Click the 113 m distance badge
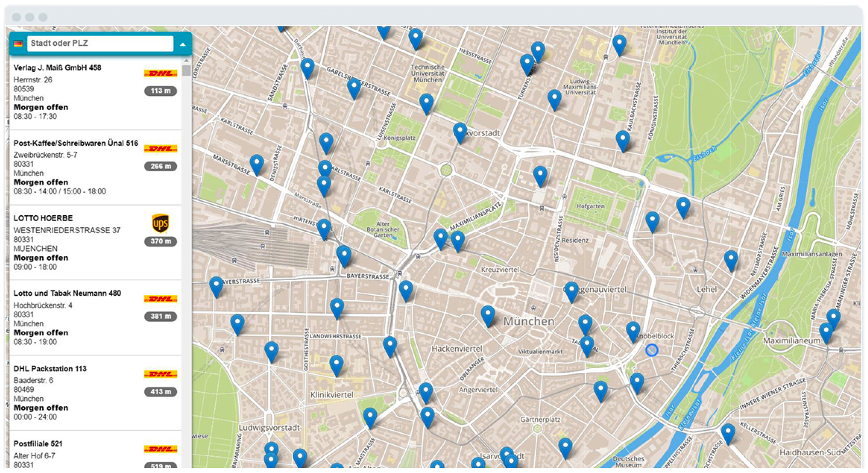This screenshot has height=473, width=868. (x=160, y=90)
